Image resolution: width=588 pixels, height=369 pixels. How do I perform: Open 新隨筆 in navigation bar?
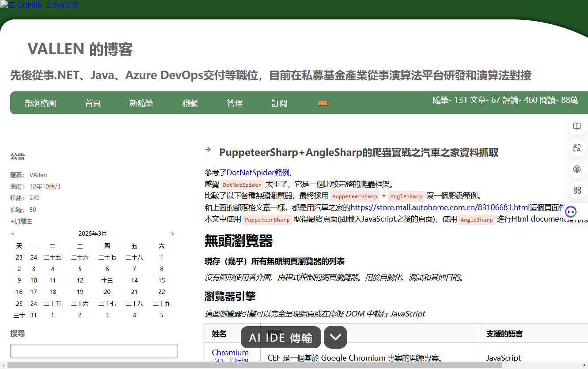141,103
